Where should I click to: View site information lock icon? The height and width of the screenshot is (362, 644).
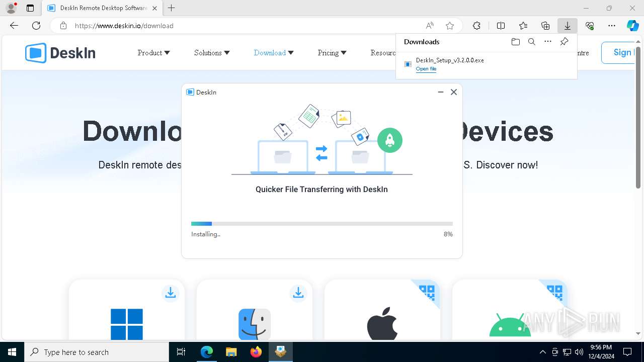click(63, 26)
